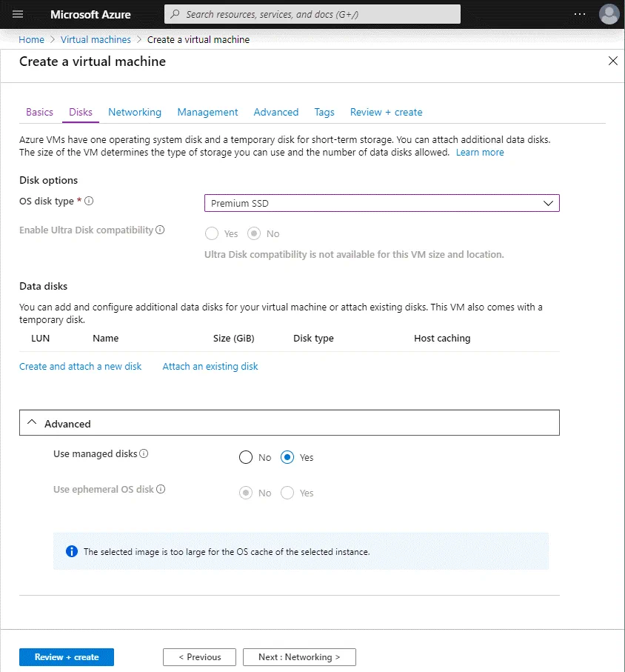The height and width of the screenshot is (672, 625).
Task: Click info icon beside Ultra Disk compatibility
Action: (x=160, y=230)
